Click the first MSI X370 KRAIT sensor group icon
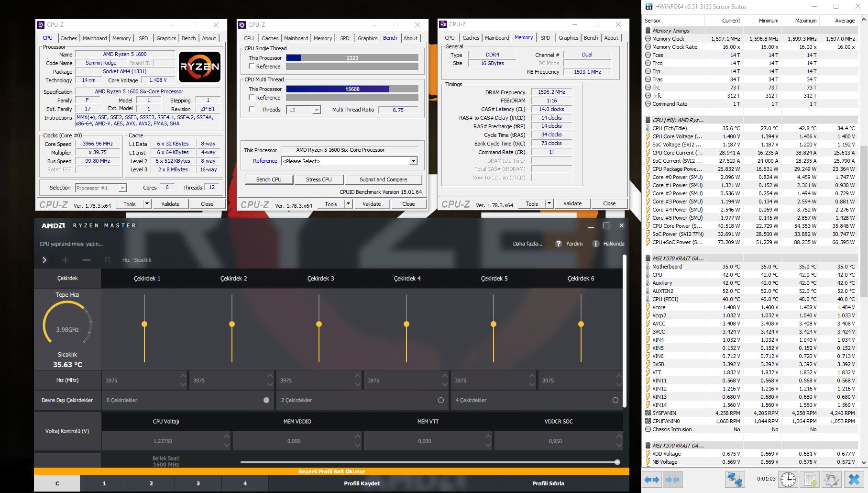This screenshot has height=493, width=868. pyautogui.click(x=648, y=258)
